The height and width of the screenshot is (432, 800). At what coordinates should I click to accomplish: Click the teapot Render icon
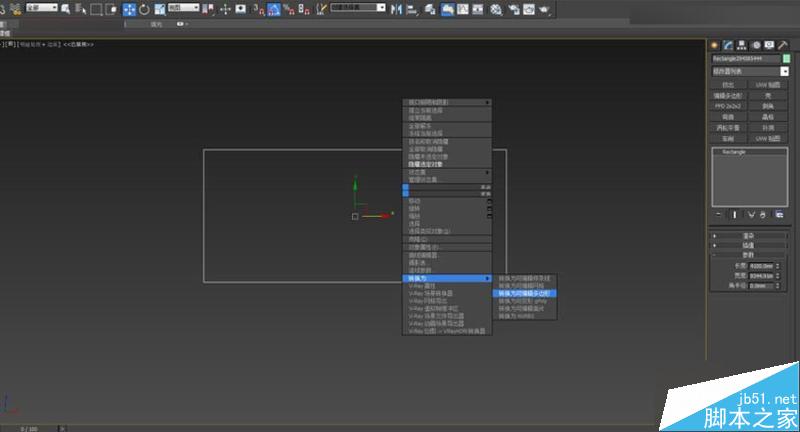point(546,9)
